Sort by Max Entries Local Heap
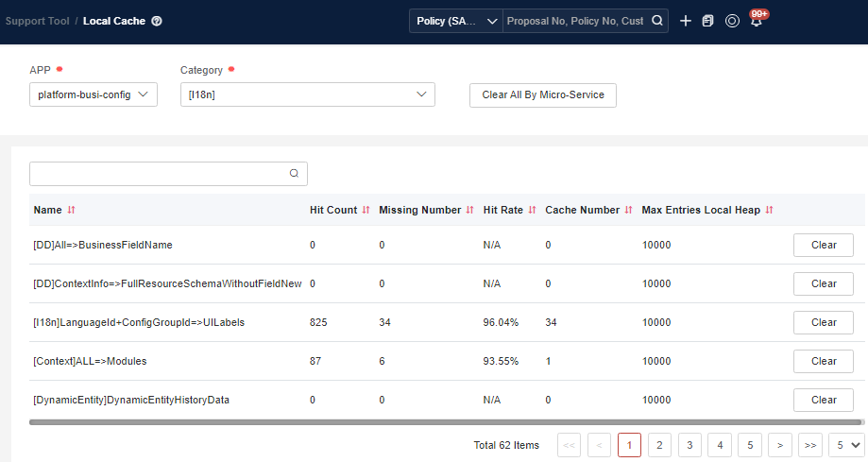Screen dimensions: 868x462 point(769,210)
